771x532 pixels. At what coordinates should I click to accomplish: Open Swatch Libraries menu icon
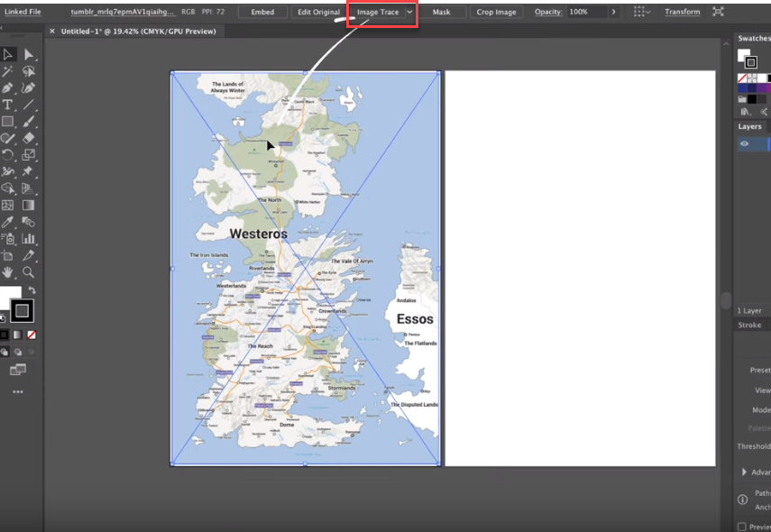(746, 112)
